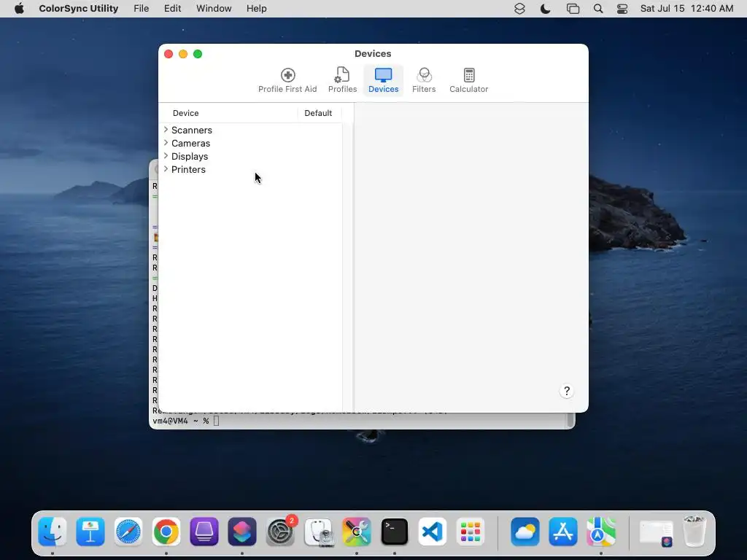Screen dimensions: 747x560
Task: Click the Stage Manager windows icon in menu bar
Action: pyautogui.click(x=573, y=9)
